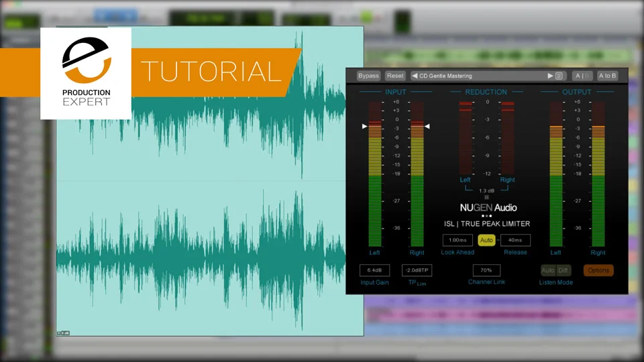The width and height of the screenshot is (644, 362).
Task: Open the preset list menu icon
Action: click(559, 76)
